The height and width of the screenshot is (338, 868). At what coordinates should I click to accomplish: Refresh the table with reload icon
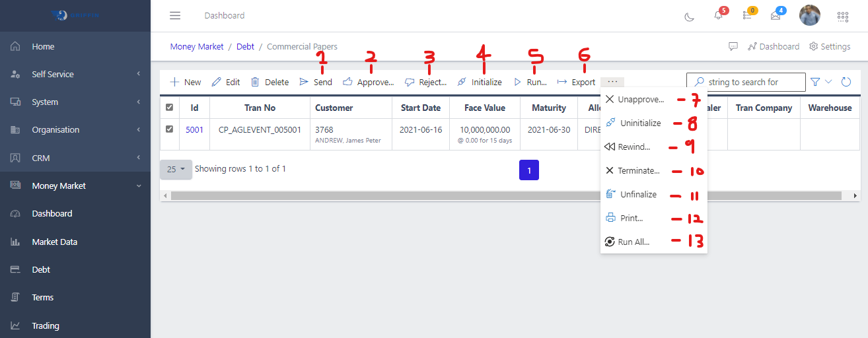point(846,82)
